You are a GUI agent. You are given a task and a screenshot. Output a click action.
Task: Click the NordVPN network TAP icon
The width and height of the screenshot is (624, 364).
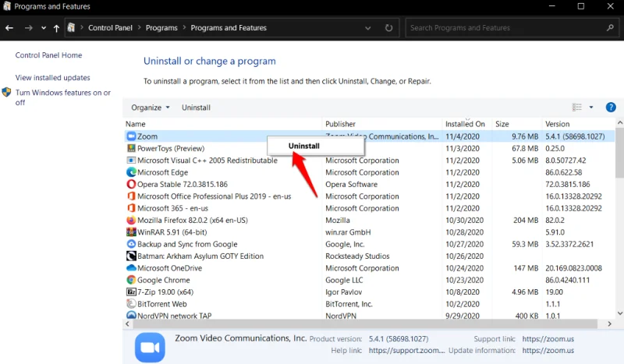click(x=131, y=315)
